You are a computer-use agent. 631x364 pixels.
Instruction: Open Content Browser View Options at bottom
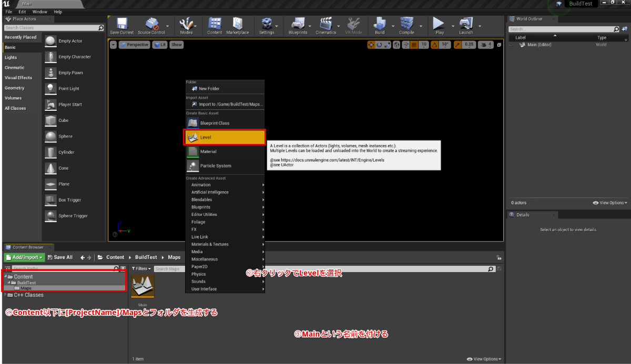pos(484,359)
